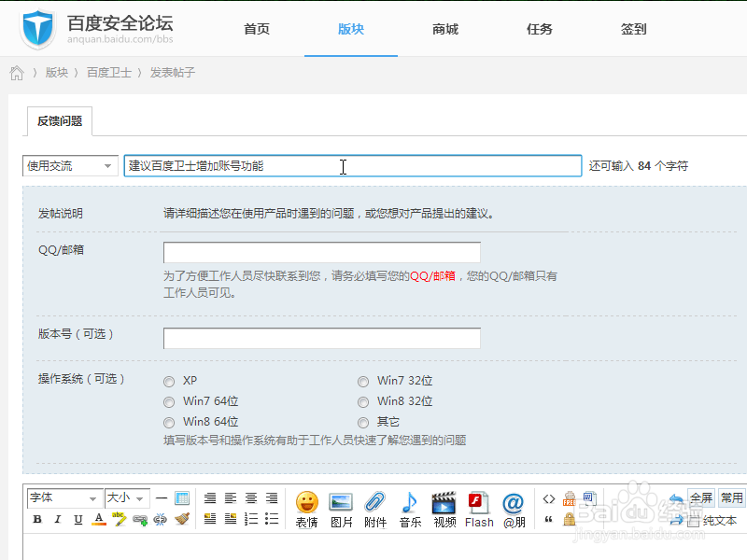Click the QQ/邮箱 input field

(321, 252)
